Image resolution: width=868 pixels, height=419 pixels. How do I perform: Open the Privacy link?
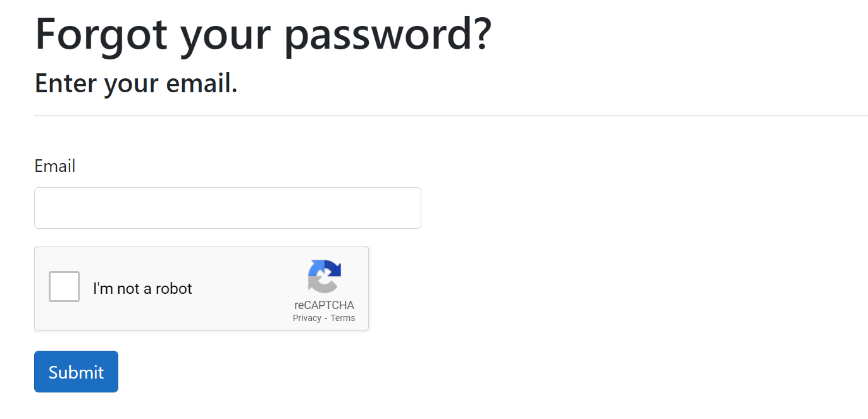[x=306, y=318]
